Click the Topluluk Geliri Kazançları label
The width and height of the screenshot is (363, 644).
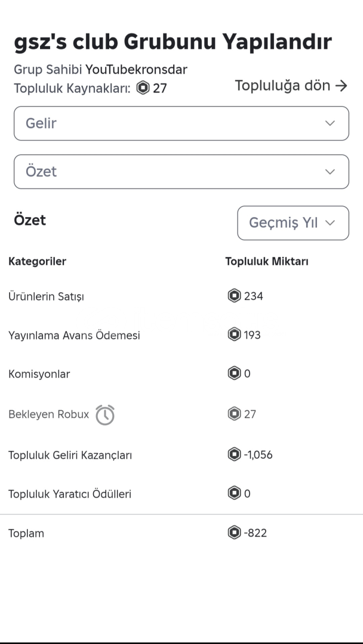(70, 455)
